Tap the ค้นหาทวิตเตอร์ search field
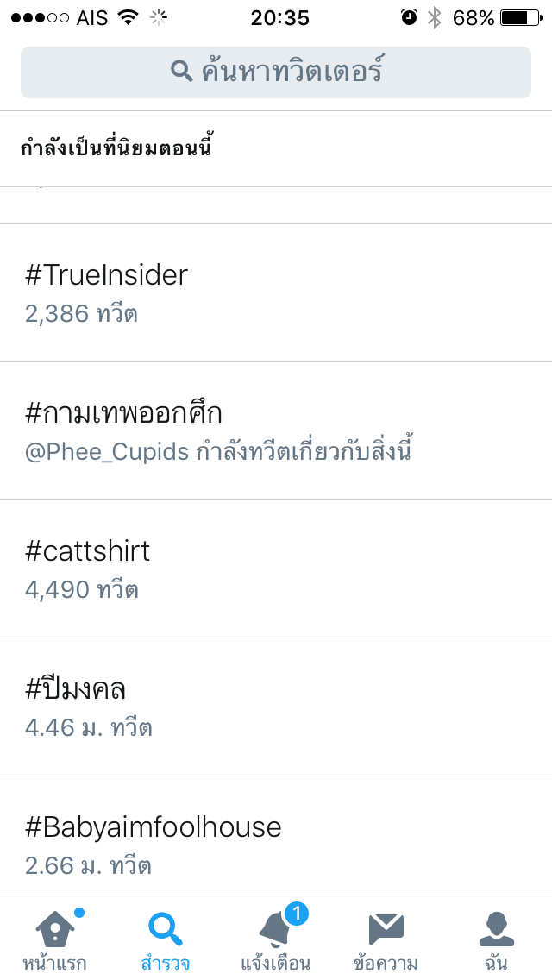 pos(292,72)
